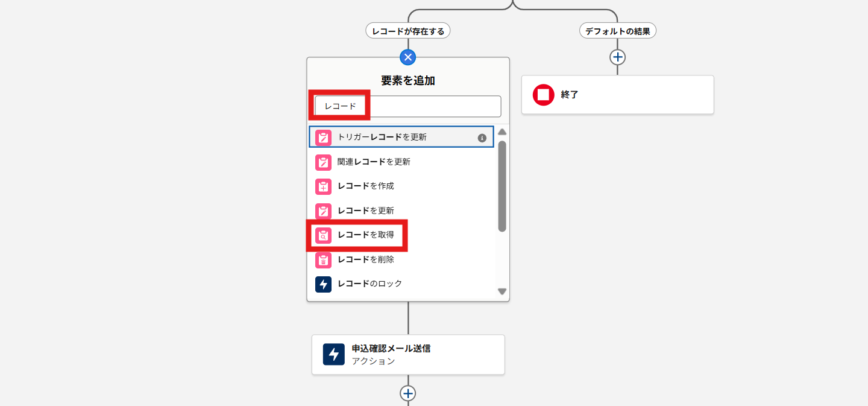Image resolution: width=868 pixels, height=406 pixels.
Task: Click the red 終了 stop icon
Action: point(543,95)
